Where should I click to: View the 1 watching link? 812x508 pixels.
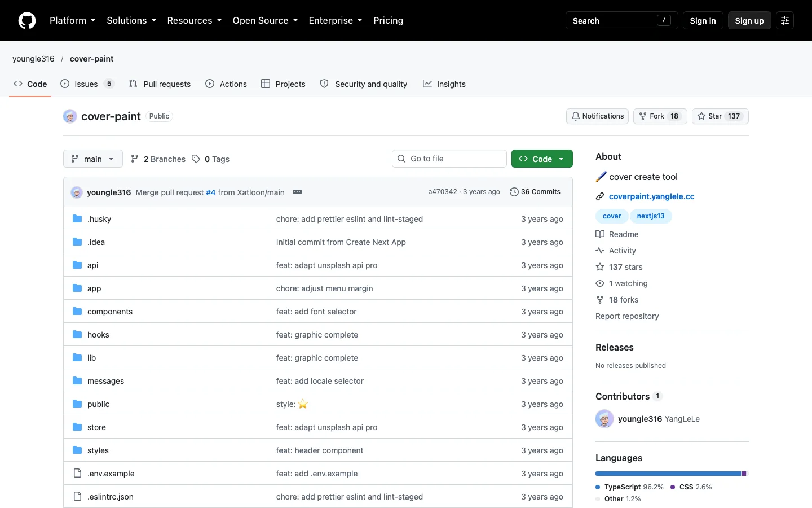click(x=628, y=283)
